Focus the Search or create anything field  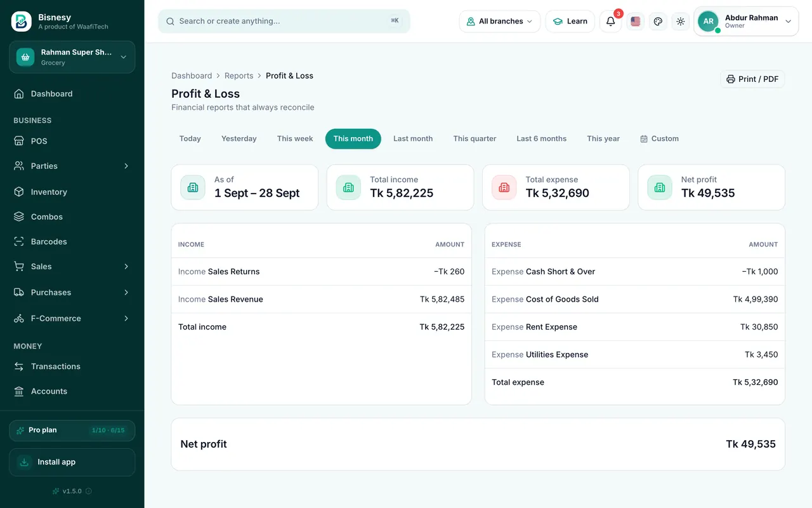click(x=284, y=21)
